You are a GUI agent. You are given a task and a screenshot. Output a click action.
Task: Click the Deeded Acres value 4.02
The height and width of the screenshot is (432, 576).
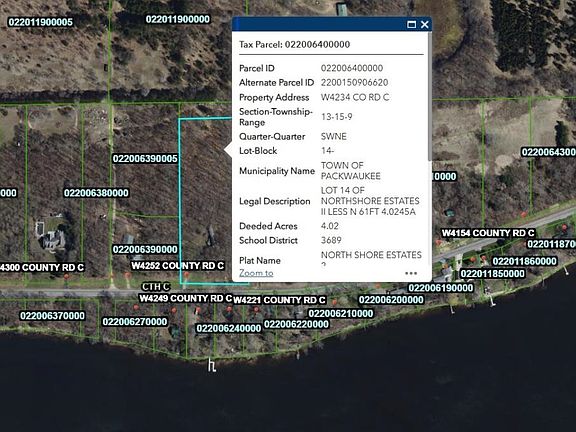coord(330,226)
